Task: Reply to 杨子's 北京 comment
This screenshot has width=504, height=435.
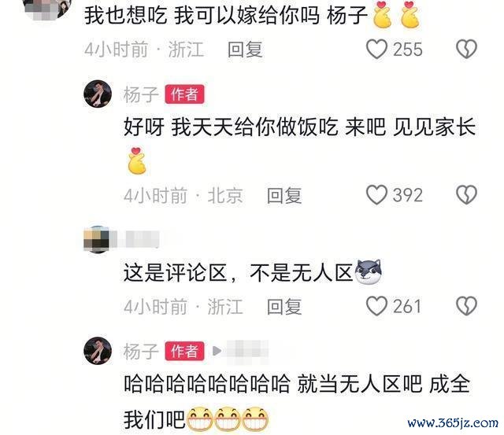Action: (x=284, y=196)
